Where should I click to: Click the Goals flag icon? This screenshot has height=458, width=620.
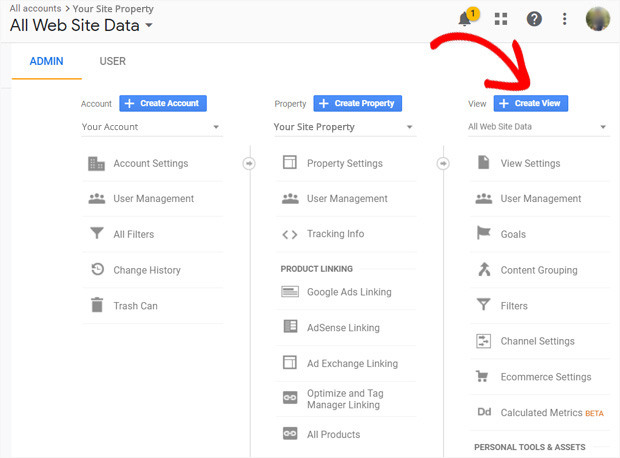pos(484,234)
